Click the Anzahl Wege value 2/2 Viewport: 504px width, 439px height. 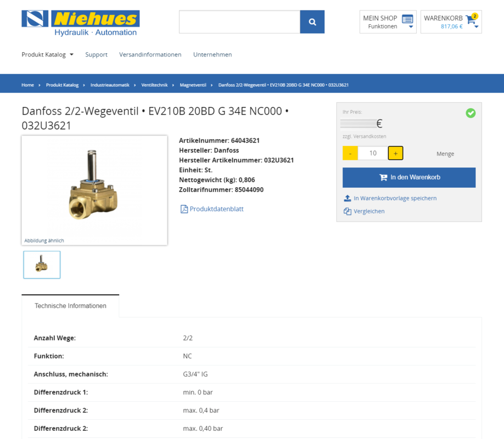[x=188, y=338]
